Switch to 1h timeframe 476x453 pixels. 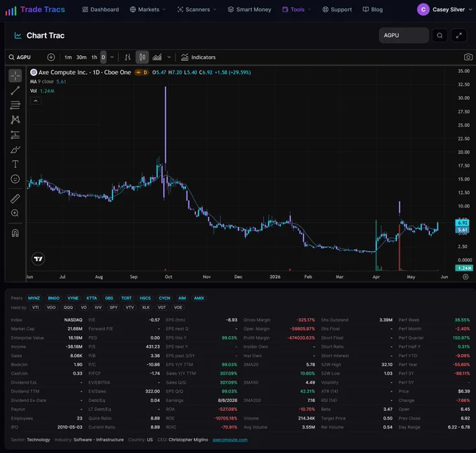click(x=94, y=57)
